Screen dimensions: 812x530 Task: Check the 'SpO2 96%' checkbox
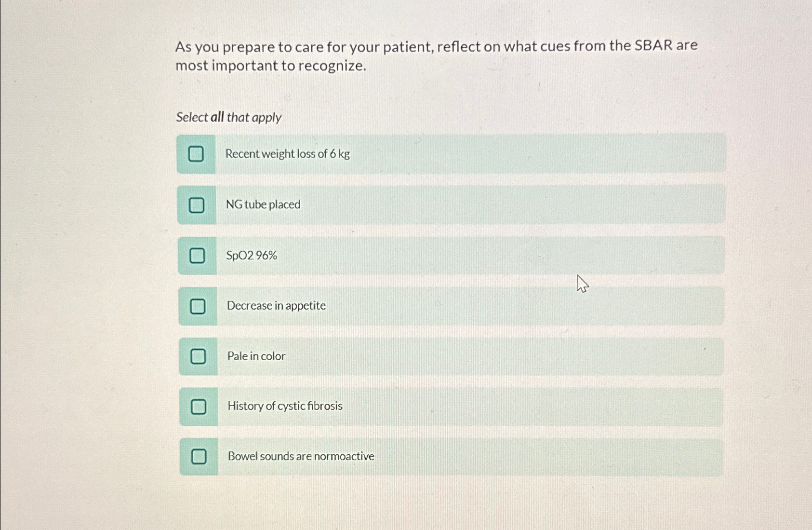point(197,256)
